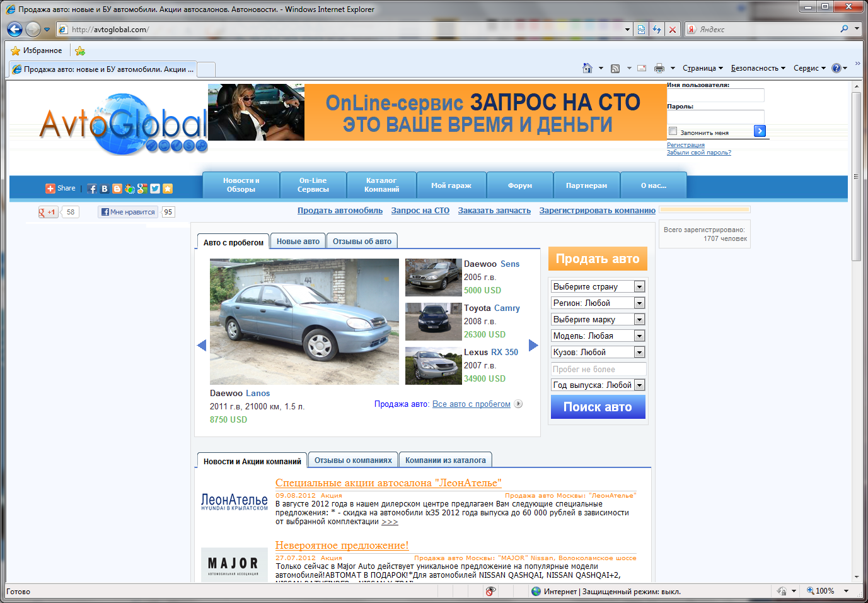Switch to the Новые авто tab
The height and width of the screenshot is (603, 868).
pos(298,241)
